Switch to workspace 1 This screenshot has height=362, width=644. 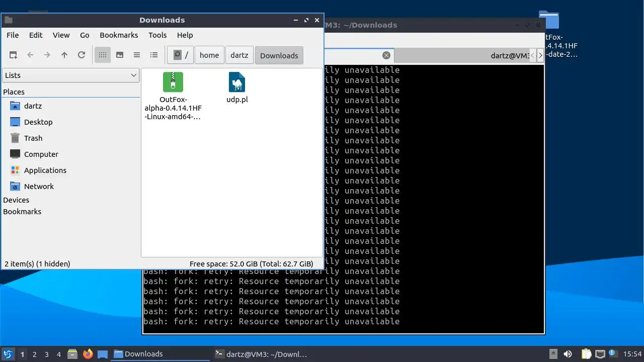coord(22,354)
